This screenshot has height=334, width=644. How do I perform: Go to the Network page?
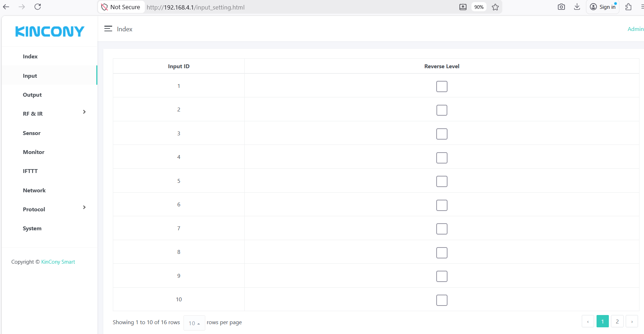(34, 191)
